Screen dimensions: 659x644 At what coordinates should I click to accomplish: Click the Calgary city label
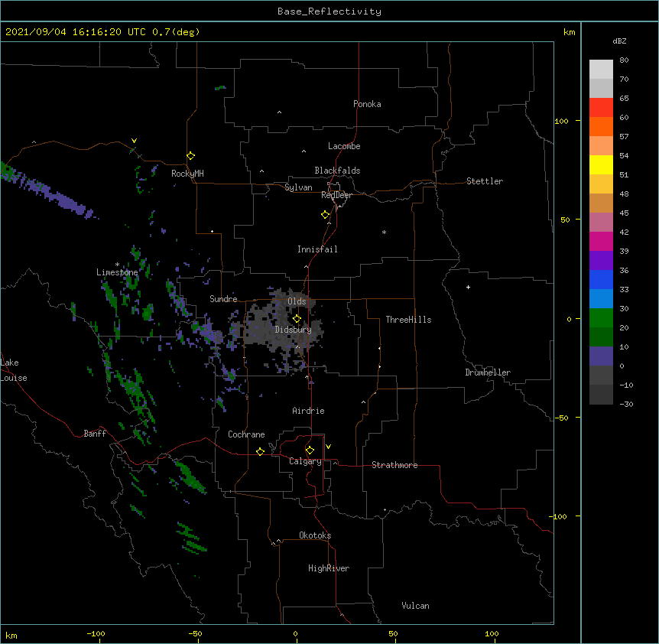click(x=305, y=461)
